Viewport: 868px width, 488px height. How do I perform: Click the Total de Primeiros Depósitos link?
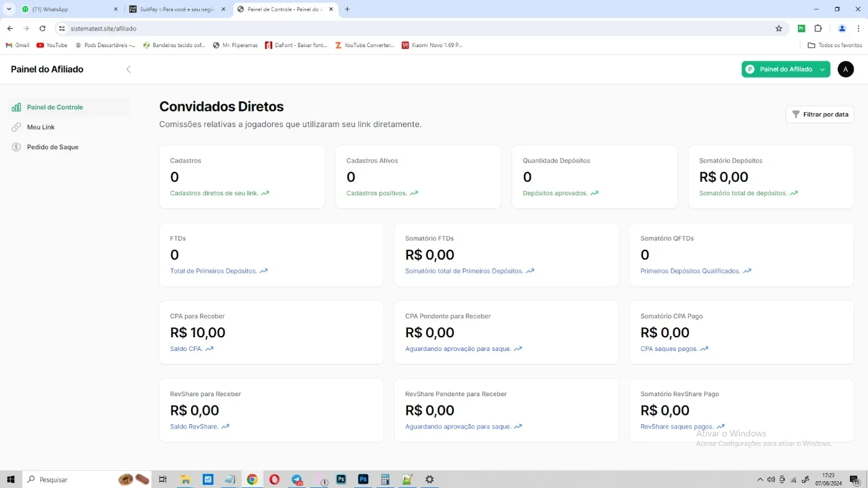click(213, 271)
